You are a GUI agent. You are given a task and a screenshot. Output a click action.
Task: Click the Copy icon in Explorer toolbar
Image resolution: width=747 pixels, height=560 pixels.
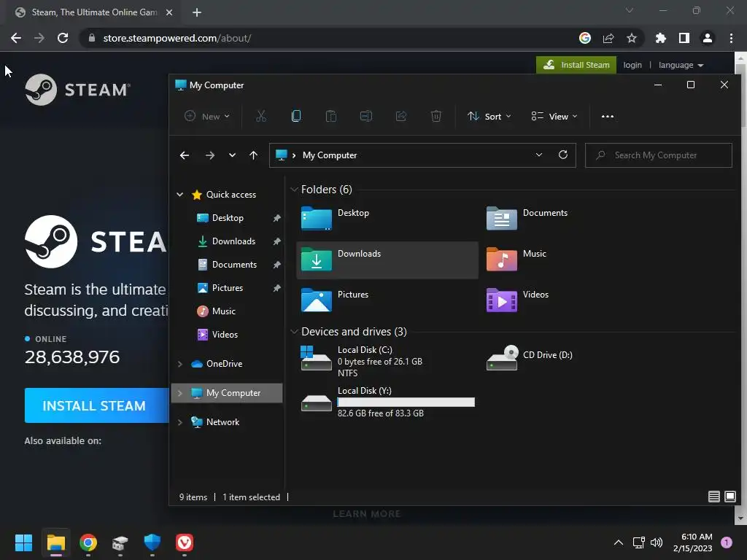coord(296,116)
